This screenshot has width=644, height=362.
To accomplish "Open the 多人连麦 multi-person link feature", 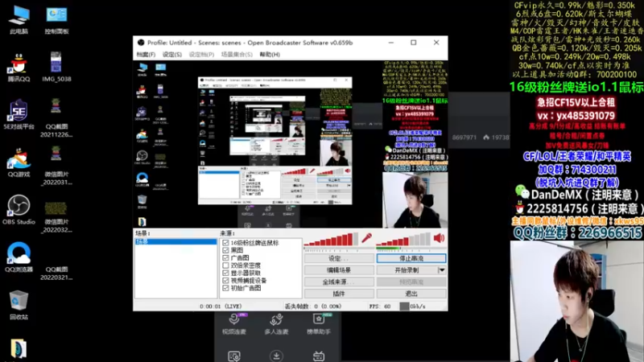I will point(276,324).
